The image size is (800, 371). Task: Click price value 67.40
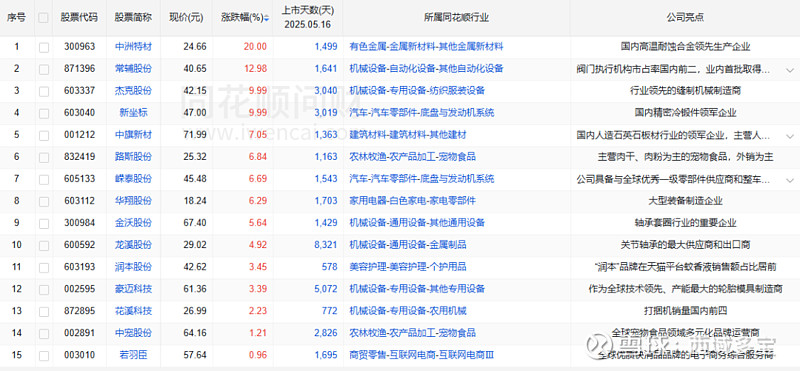point(195,222)
